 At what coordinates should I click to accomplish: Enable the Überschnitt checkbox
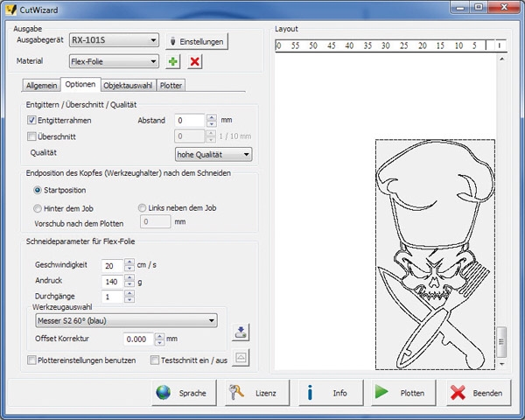32,136
